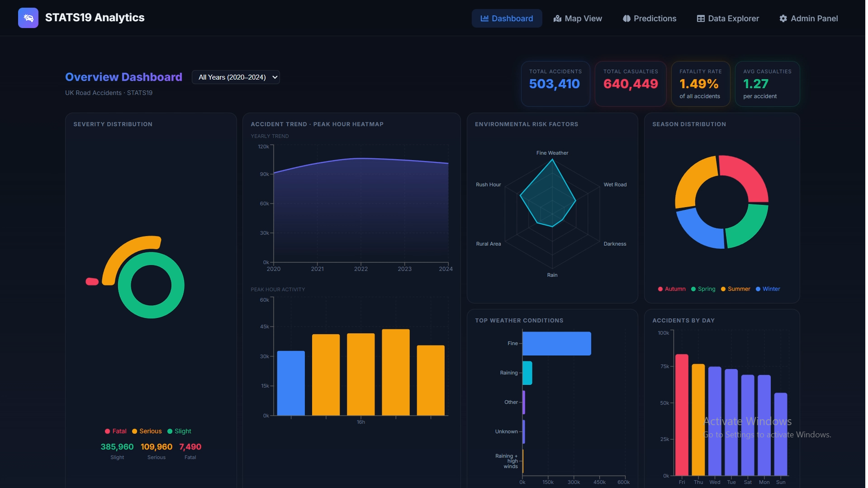Click the Fine weather bar

(x=557, y=344)
